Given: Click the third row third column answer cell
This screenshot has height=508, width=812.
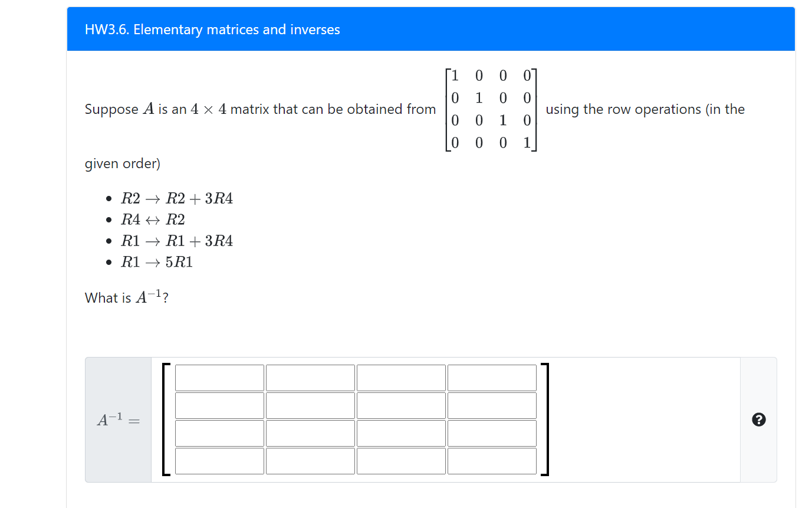Looking at the screenshot, I should pos(401,432).
